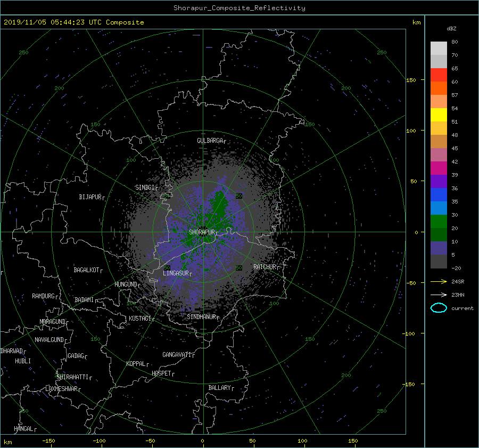Screen dimensions: 479x448
Task: Click the dark grey -20 to 5 dBZ swatch
Action: coord(439,262)
